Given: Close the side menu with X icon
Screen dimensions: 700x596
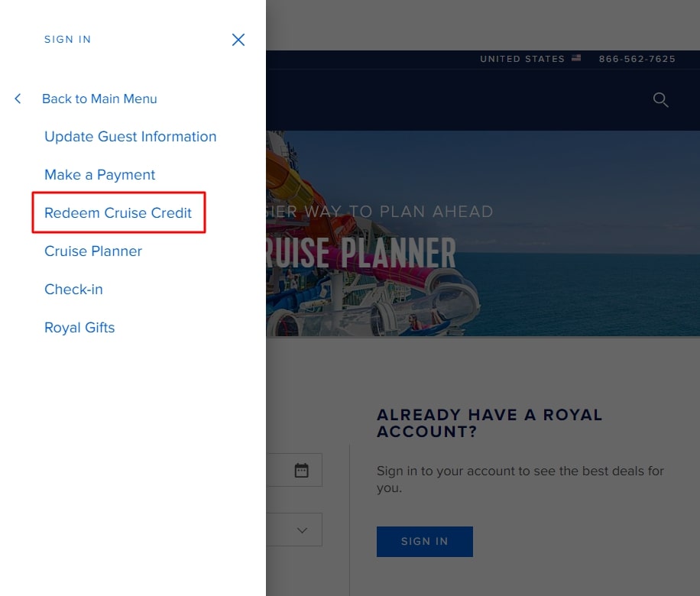Looking at the screenshot, I should pos(238,40).
